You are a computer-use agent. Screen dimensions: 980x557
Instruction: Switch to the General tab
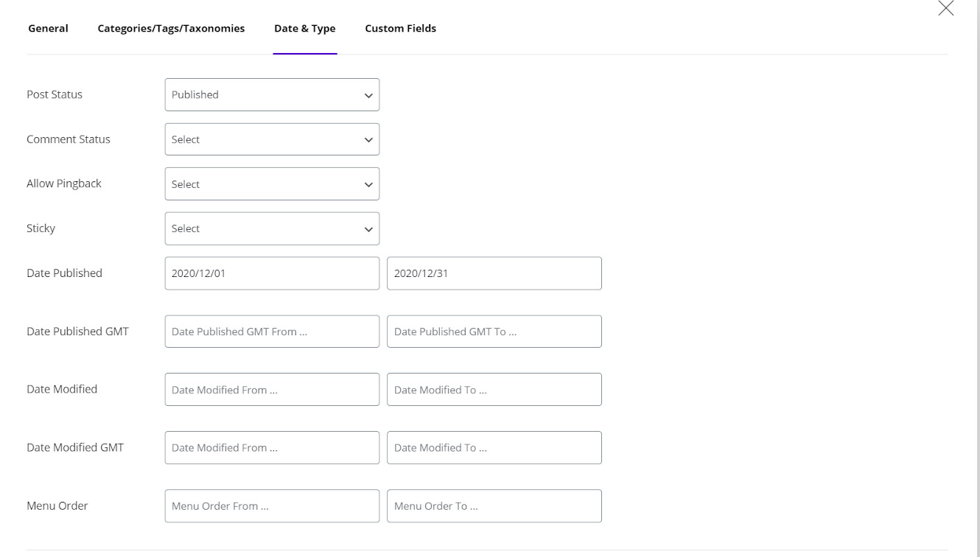[48, 28]
